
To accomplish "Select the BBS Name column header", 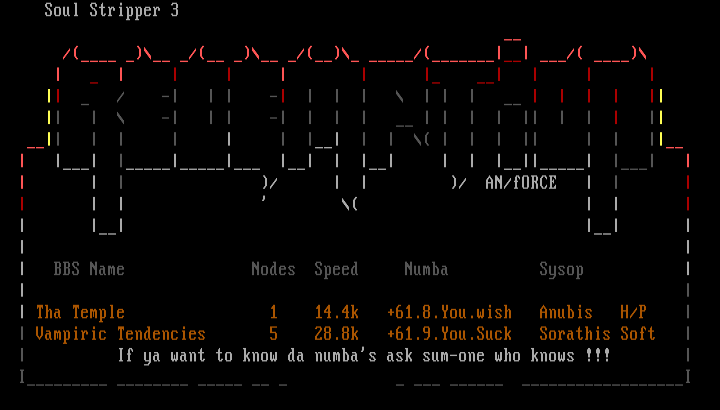I will point(89,269).
